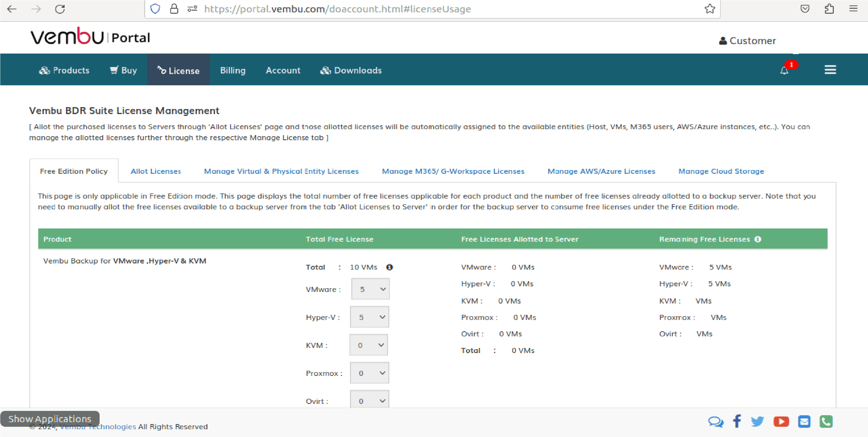The image size is (868, 437).
Task: Go back using browser back arrow
Action: [12, 9]
